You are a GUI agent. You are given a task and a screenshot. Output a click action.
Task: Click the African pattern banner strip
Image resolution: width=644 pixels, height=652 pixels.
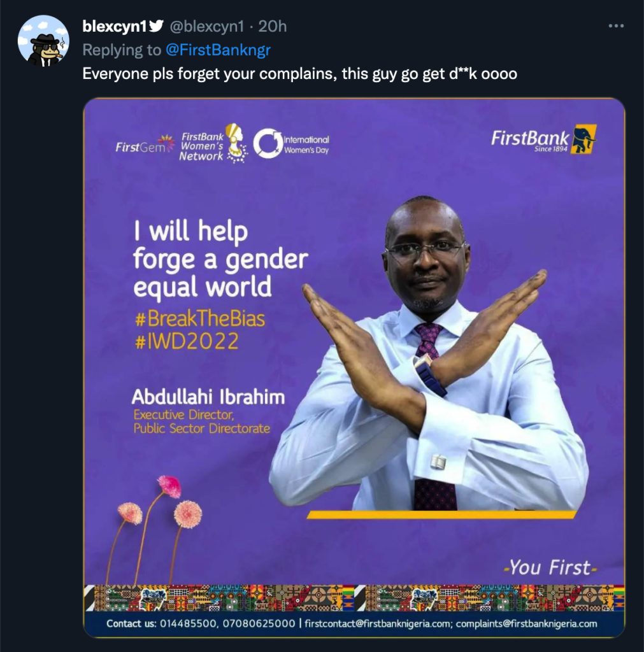[x=354, y=598]
